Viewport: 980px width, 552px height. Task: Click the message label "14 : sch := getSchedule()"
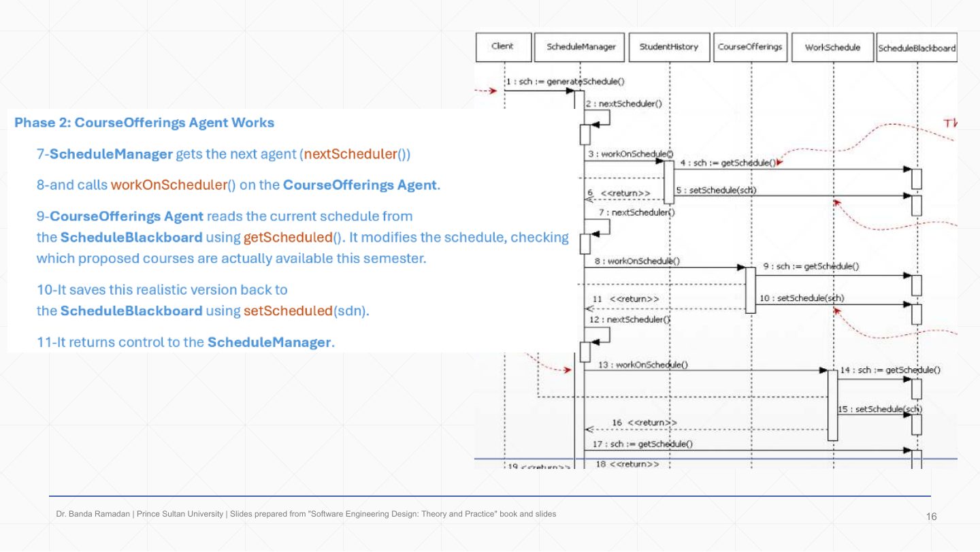pos(890,370)
